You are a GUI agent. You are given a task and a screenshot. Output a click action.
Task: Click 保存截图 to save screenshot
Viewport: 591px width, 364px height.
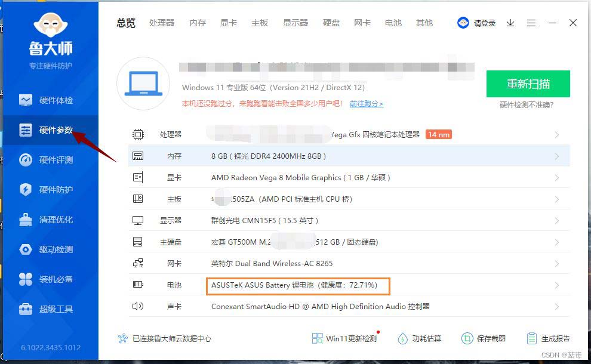click(484, 338)
